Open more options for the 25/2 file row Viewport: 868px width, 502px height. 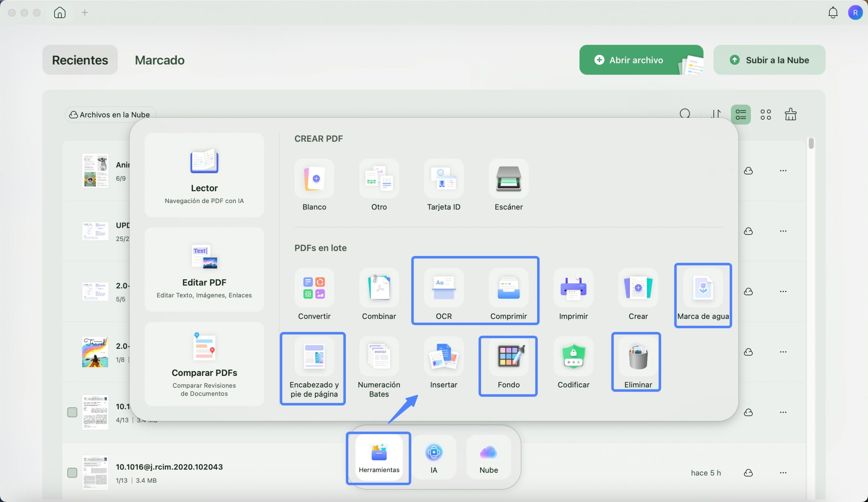point(783,231)
